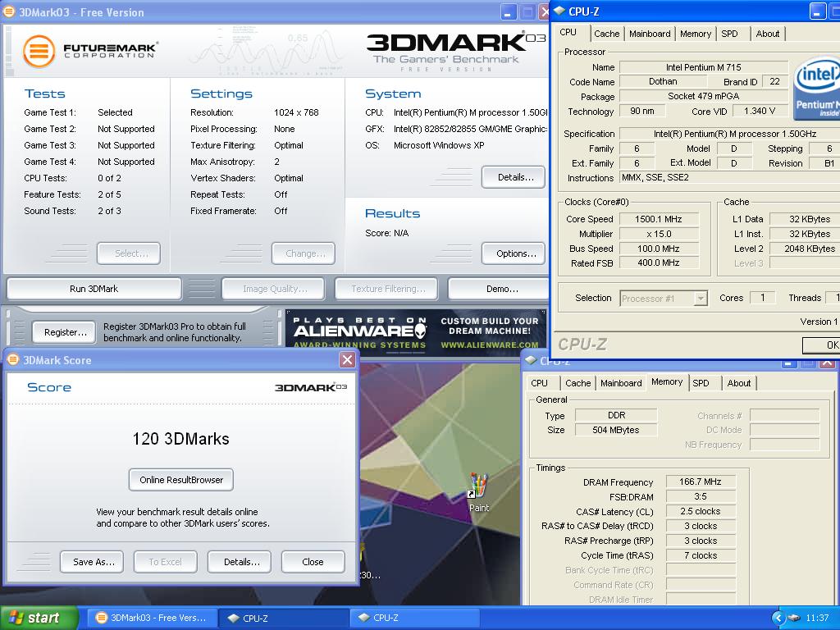Expand hidden system tray icons arrow
This screenshot has width=840, height=630.
[x=779, y=619]
